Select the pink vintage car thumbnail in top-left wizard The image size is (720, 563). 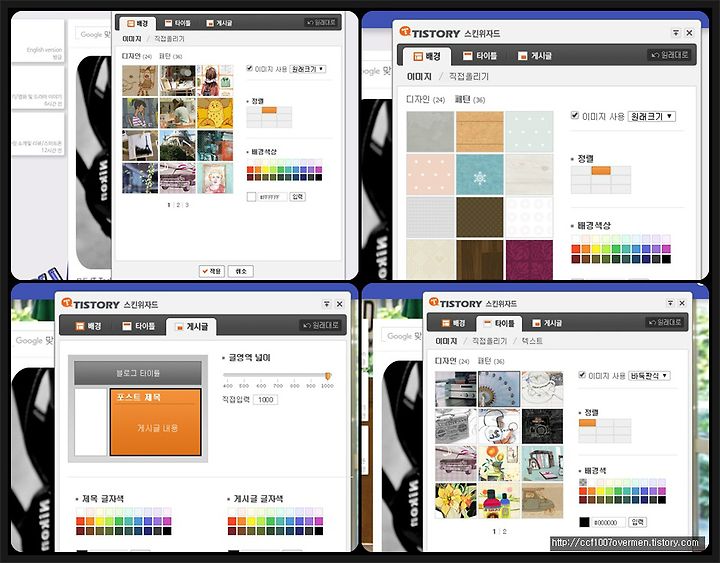(178, 178)
